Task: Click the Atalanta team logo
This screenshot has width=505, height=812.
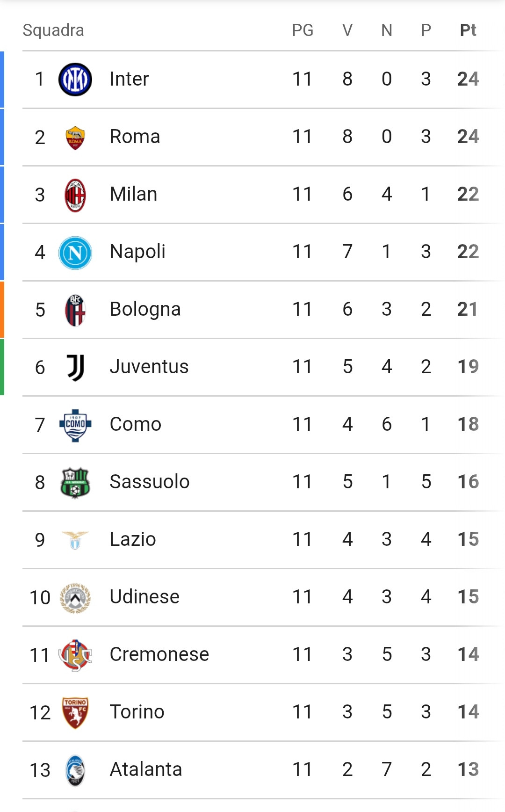Action: pyautogui.click(x=75, y=770)
